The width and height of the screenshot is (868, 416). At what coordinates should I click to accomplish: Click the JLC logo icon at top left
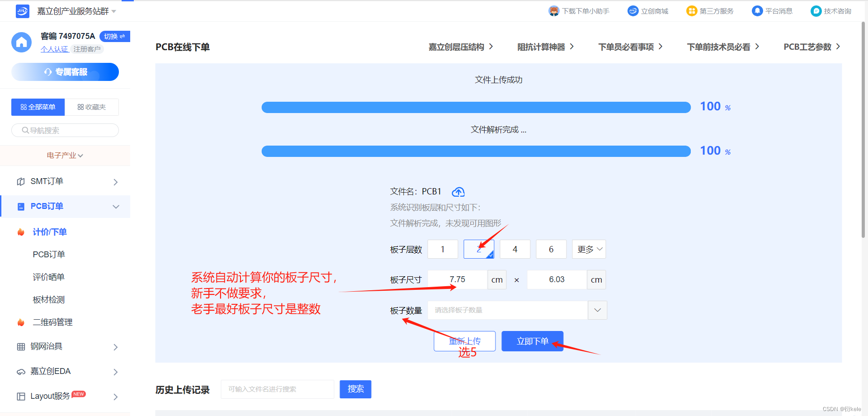(22, 11)
